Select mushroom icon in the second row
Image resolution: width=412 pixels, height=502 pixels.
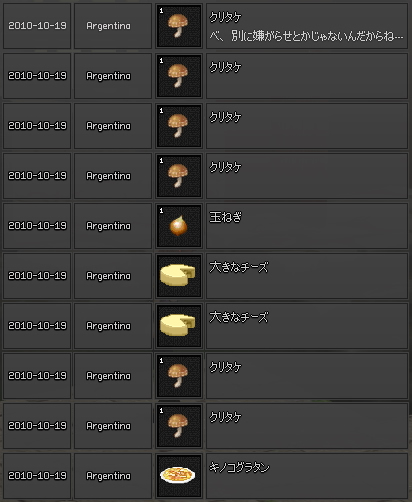(x=179, y=76)
